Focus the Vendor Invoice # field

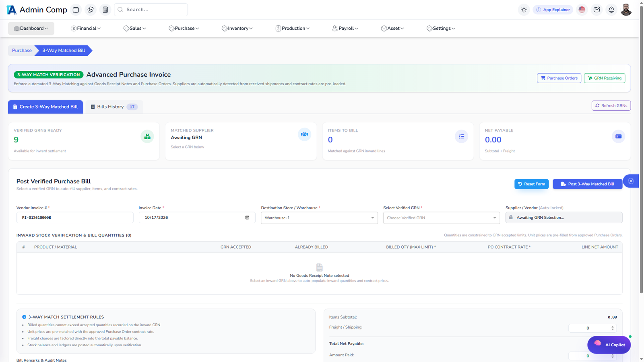[75, 218]
